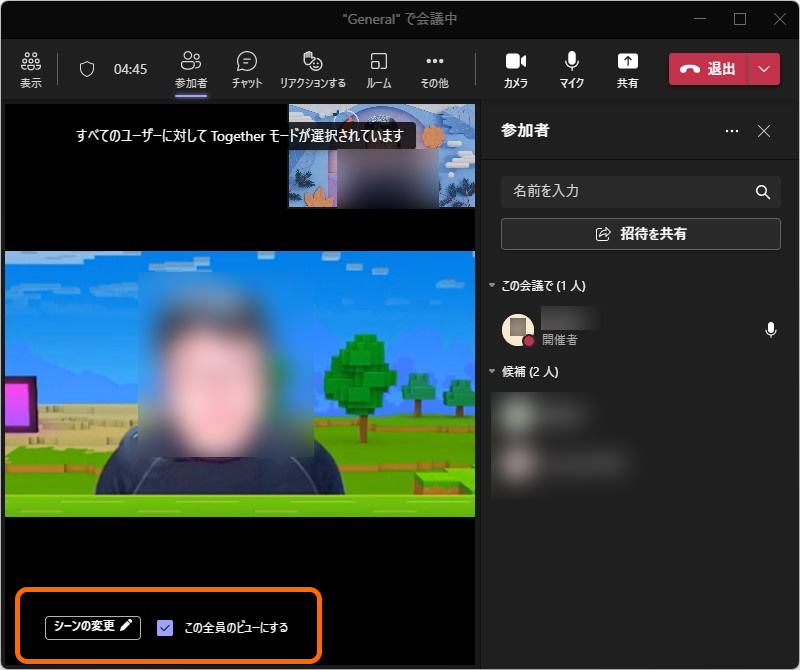Click the 名前を入力 search field
Viewport: 800px width, 670px height.
click(620, 192)
